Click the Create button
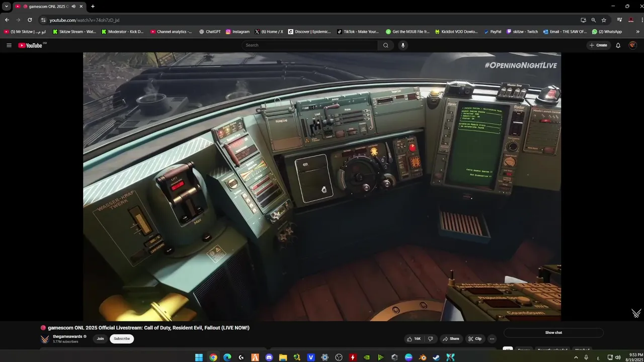Image resolution: width=644 pixels, height=362 pixels. 598,45
